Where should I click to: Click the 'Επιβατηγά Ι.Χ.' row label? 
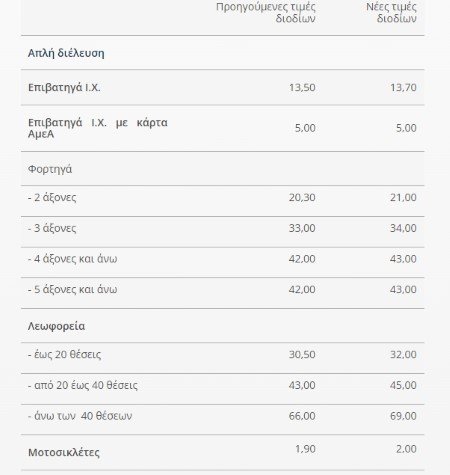[64, 87]
